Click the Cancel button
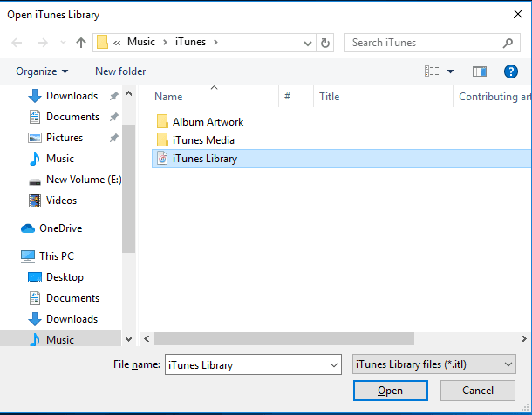 [x=478, y=391]
